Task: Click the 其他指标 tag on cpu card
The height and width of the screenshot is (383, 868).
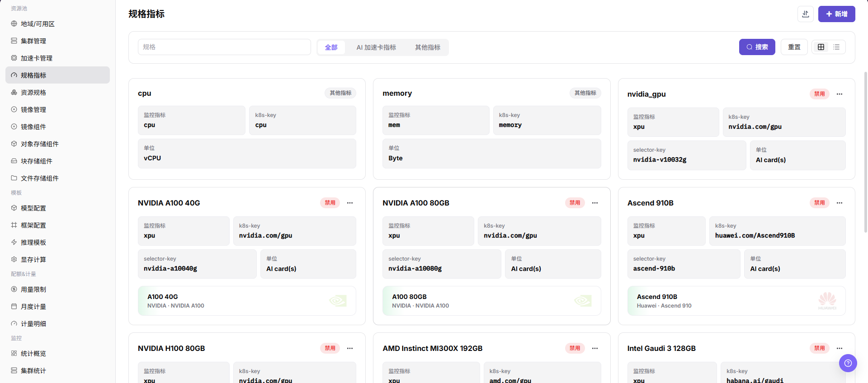Action: click(x=340, y=93)
